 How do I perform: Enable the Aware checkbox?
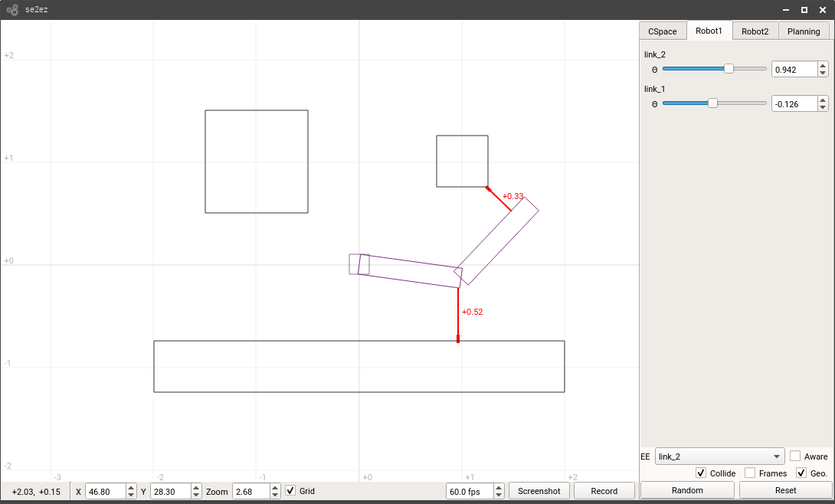coord(795,456)
